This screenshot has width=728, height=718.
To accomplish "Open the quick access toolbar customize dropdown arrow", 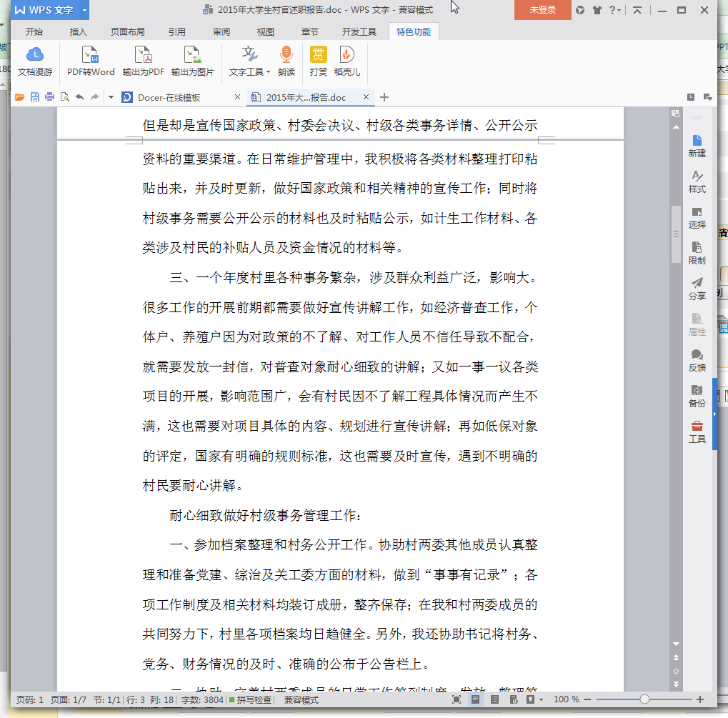I will point(111,97).
